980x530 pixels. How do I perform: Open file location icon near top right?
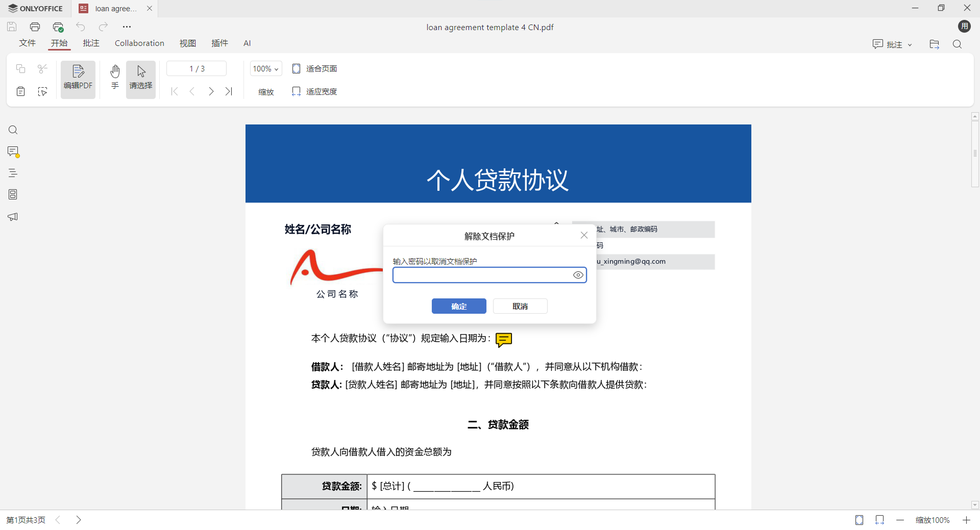click(x=934, y=44)
